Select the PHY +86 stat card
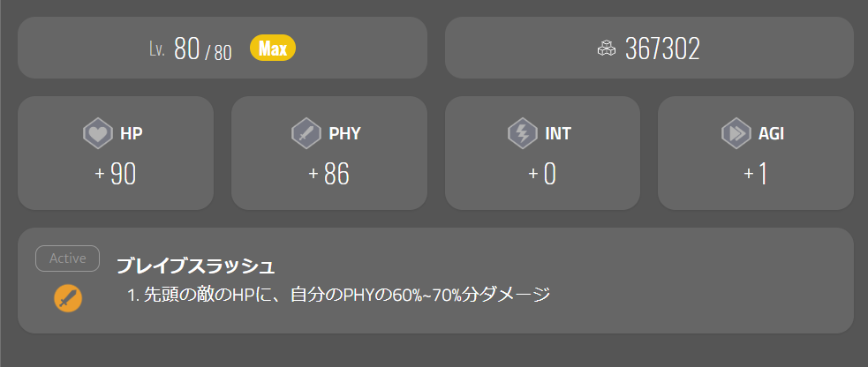Screen dimensions: 868x367 pos(328,154)
